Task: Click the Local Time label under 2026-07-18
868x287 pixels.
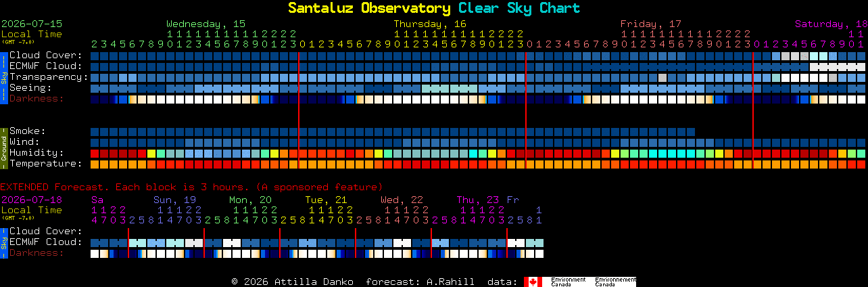Action: tap(32, 210)
